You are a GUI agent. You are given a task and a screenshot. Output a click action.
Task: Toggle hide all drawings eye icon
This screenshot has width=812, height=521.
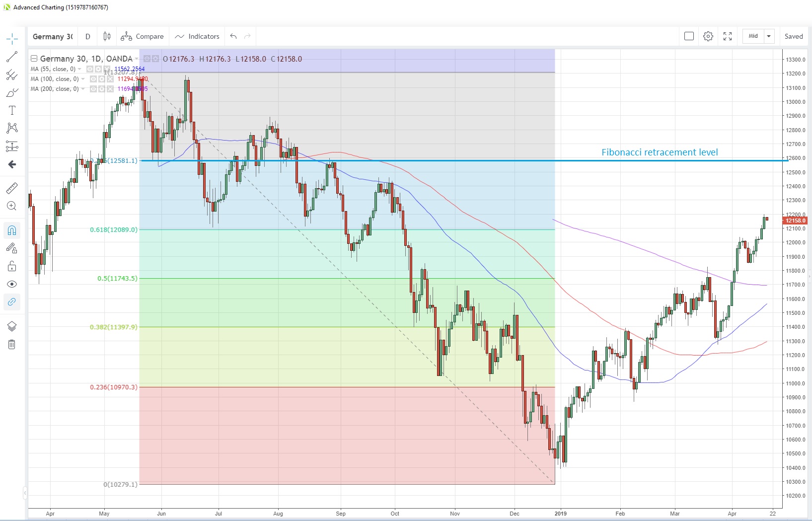[12, 284]
